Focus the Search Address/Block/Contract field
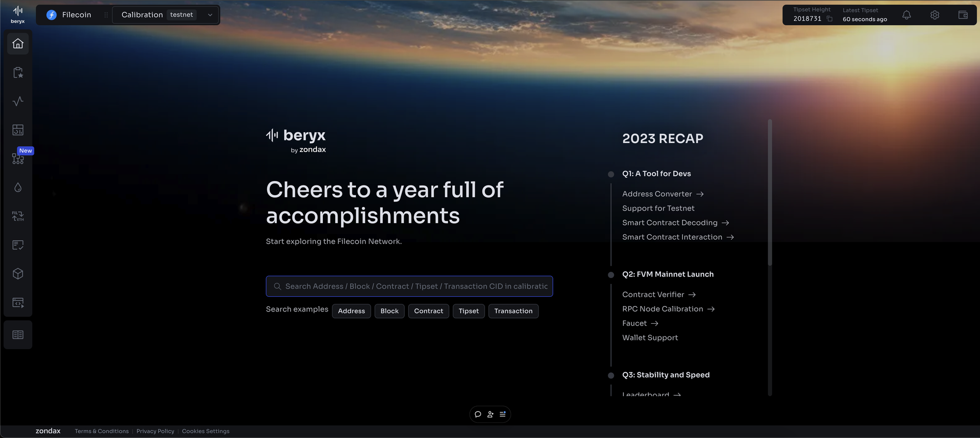Image resolution: width=980 pixels, height=438 pixels. 409,286
